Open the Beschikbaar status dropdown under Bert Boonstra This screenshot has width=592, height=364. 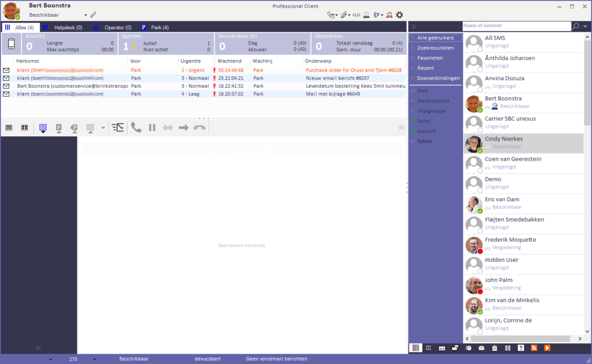point(58,15)
